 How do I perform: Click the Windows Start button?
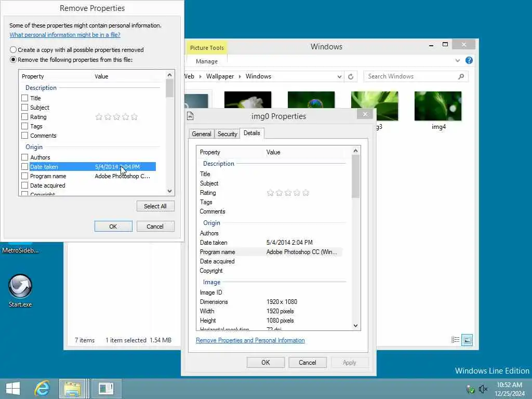13,389
